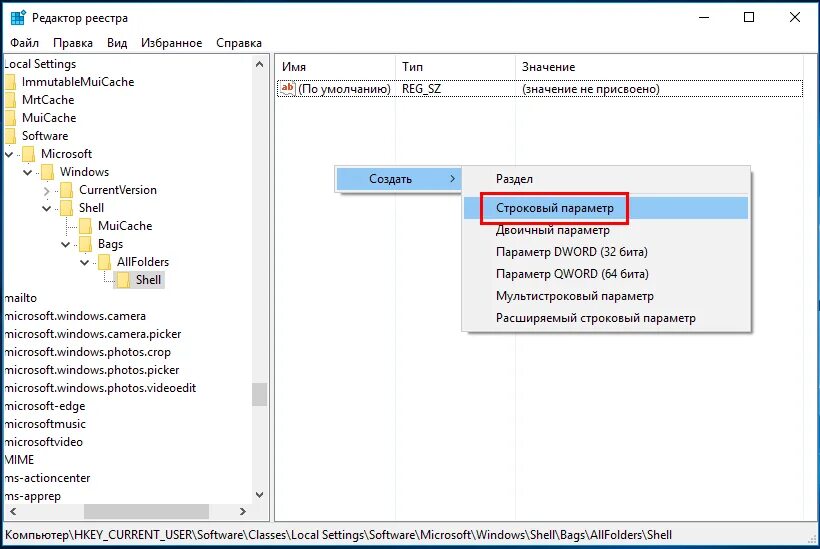Screen dimensions: 820x549
Task: Click the Тип column header
Action: point(455,67)
